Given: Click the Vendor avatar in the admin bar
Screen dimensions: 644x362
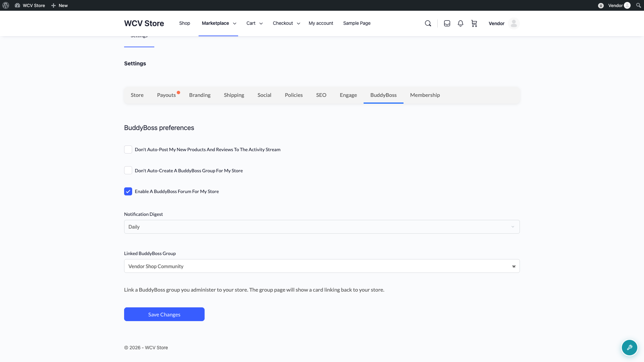Looking at the screenshot, I should 627,5.
